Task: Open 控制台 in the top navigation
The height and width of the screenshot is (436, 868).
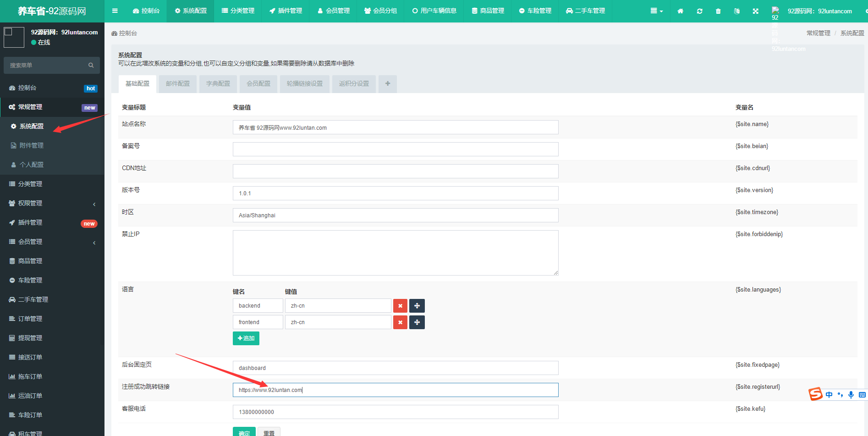Action: click(146, 11)
